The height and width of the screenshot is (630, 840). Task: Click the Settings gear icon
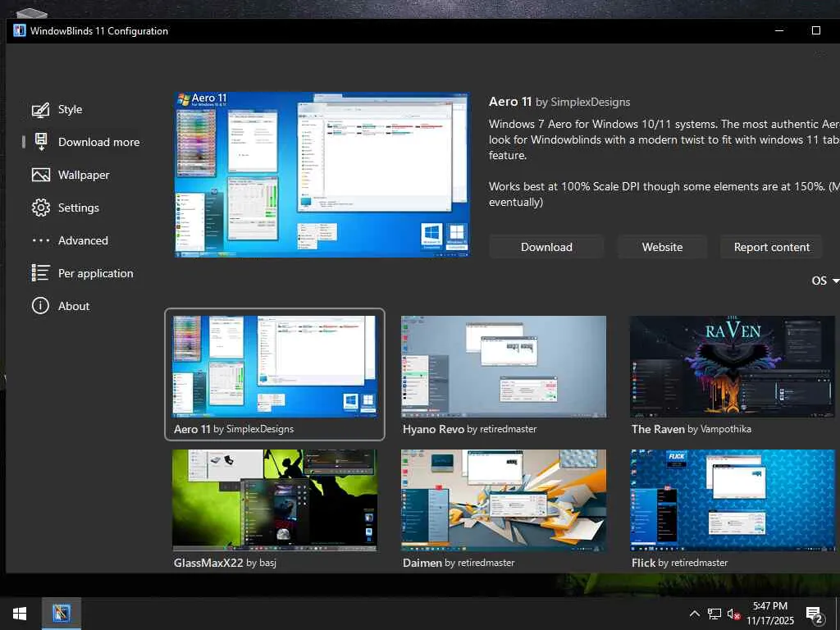click(41, 208)
